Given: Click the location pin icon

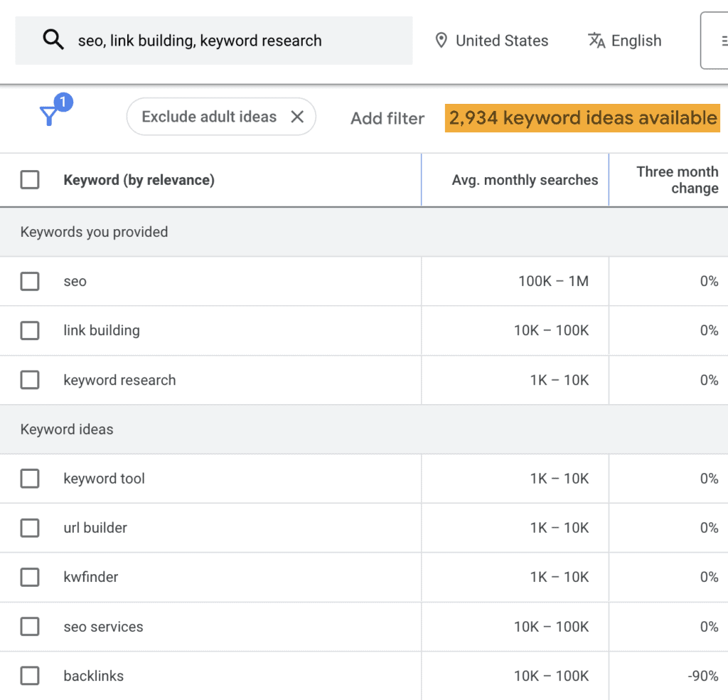Looking at the screenshot, I should coord(441,41).
